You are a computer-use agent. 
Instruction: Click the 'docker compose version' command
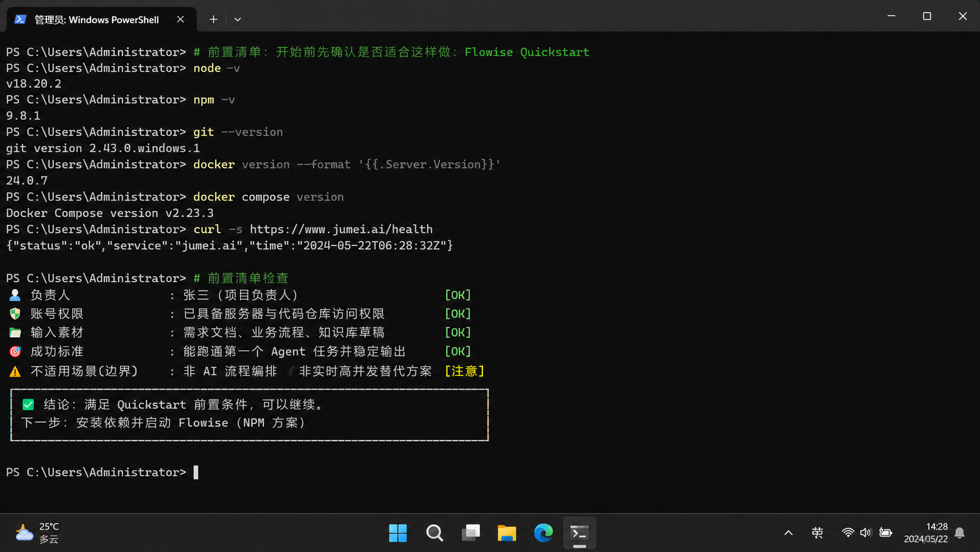pos(268,197)
